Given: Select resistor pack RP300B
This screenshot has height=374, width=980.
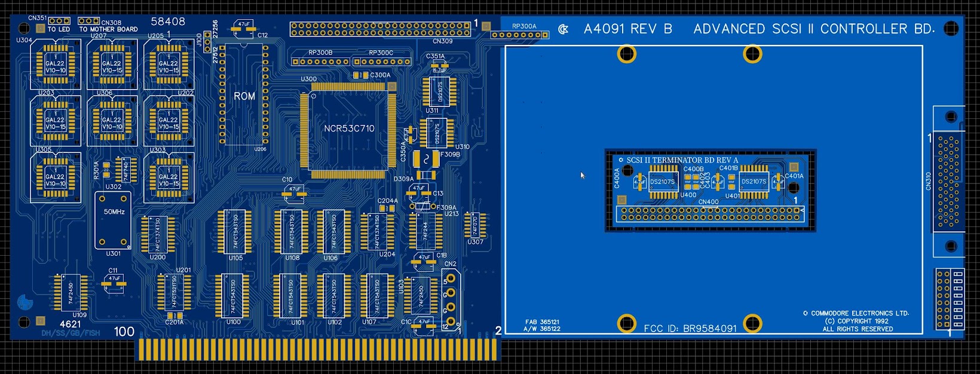Looking at the screenshot, I should (x=320, y=62).
